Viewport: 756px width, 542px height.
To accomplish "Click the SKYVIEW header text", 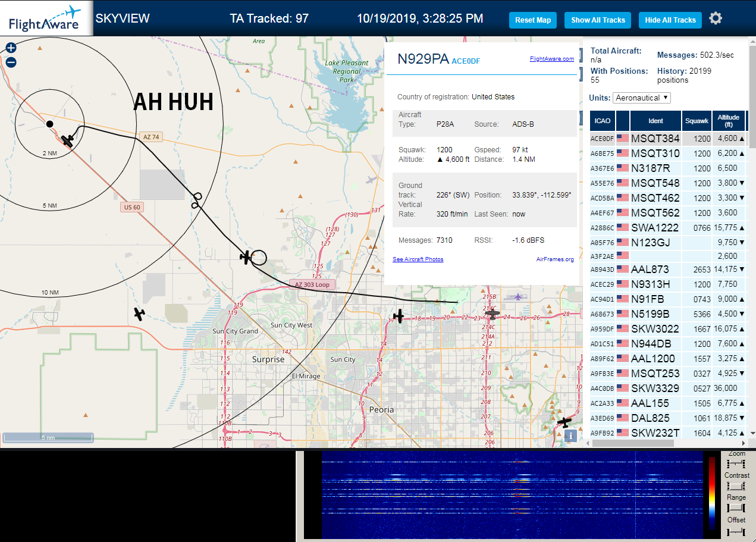I will pos(123,18).
